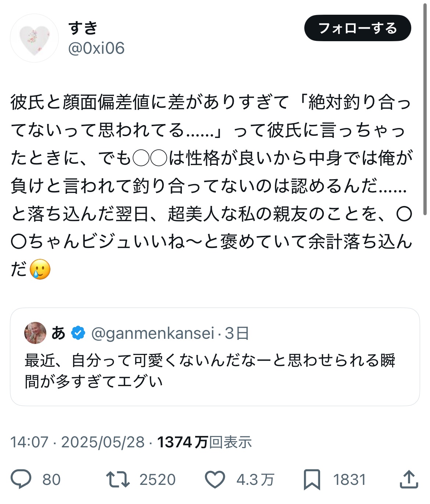Bookmark this post
Viewport: 430px width, 504px height.
coord(312,479)
